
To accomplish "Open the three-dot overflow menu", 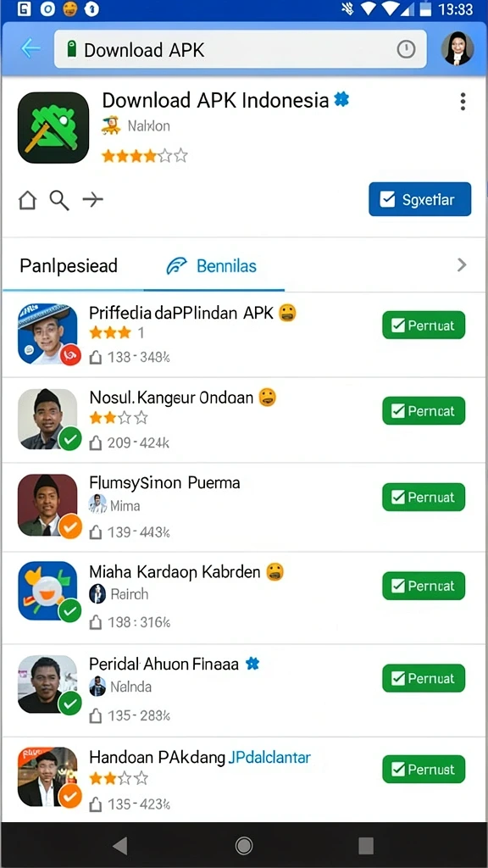I will click(x=463, y=102).
